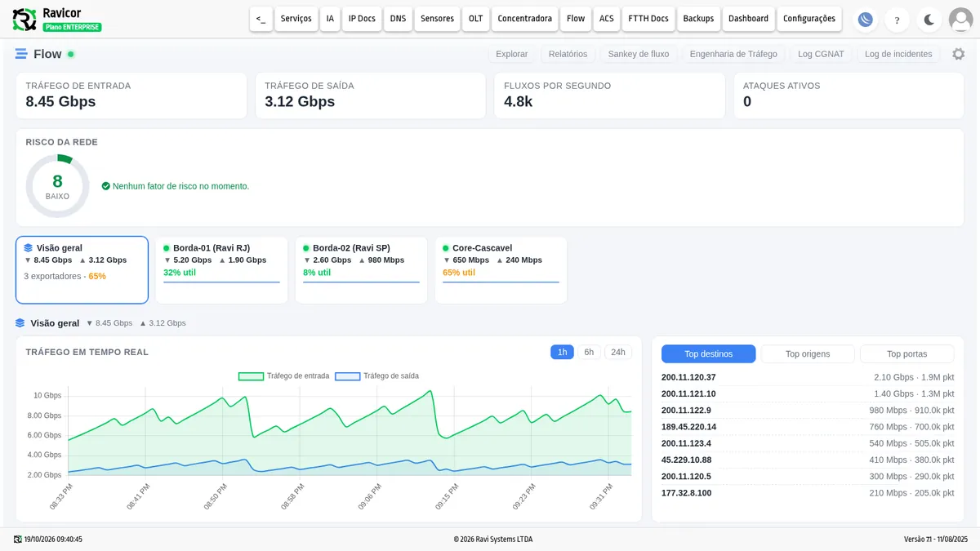Image resolution: width=980 pixels, height=551 pixels.
Task: Open the Sankey de fluxo tab
Action: [639, 54]
